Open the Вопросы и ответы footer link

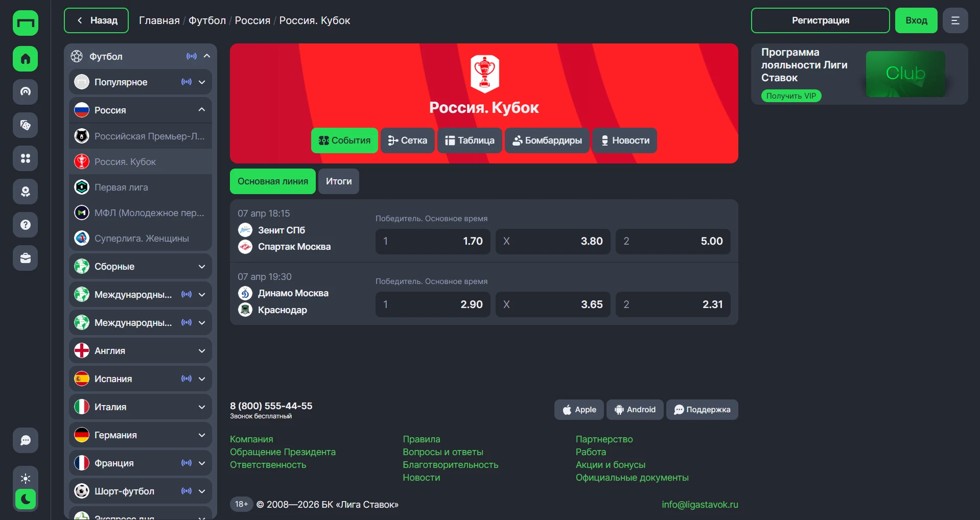[443, 452]
